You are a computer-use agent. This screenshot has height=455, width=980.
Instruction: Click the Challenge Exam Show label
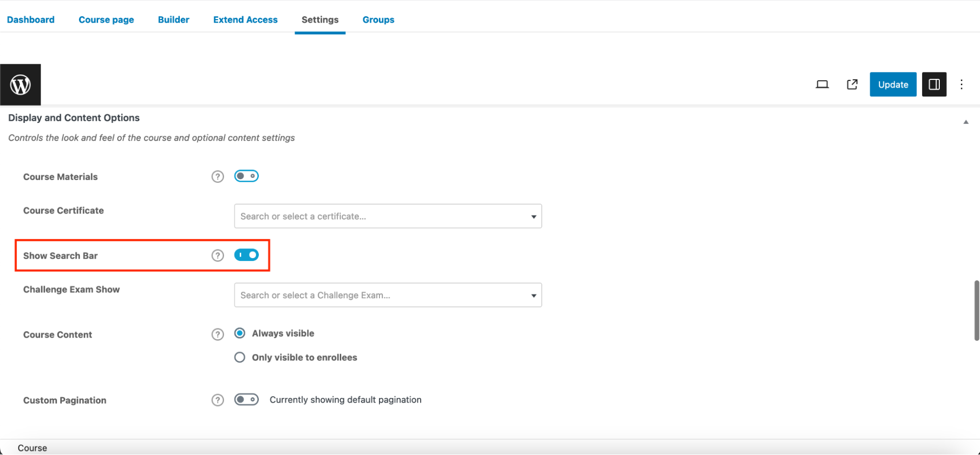tap(72, 289)
